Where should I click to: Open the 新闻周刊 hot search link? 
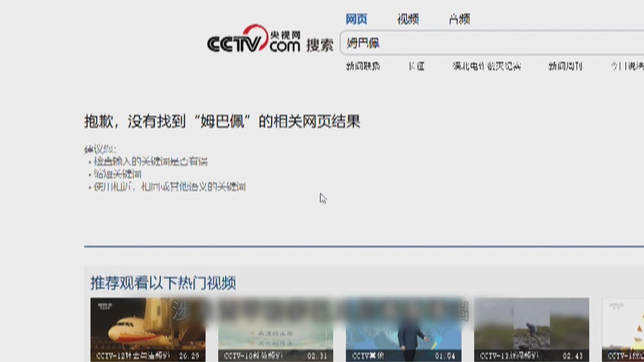(x=565, y=67)
